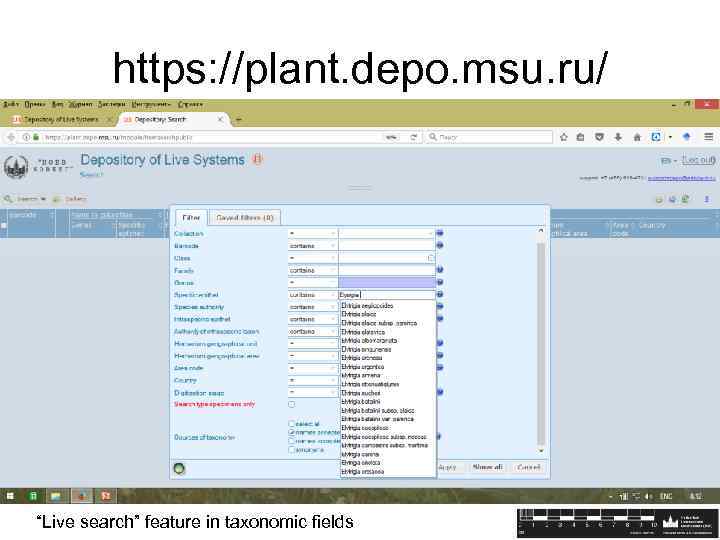Open the green taskbar application icon
This screenshot has height=540, width=720.
point(33,496)
